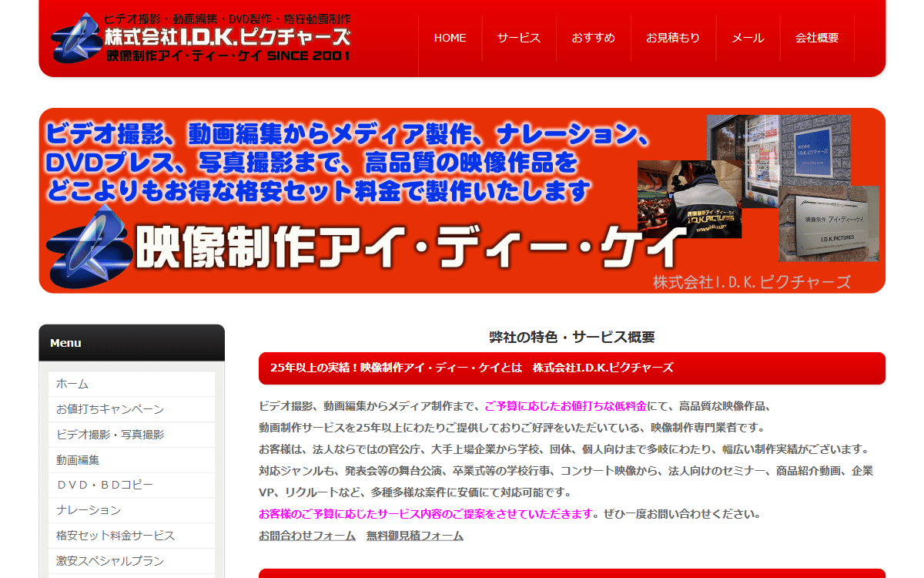Click the Menu sidebar header

tap(132, 343)
